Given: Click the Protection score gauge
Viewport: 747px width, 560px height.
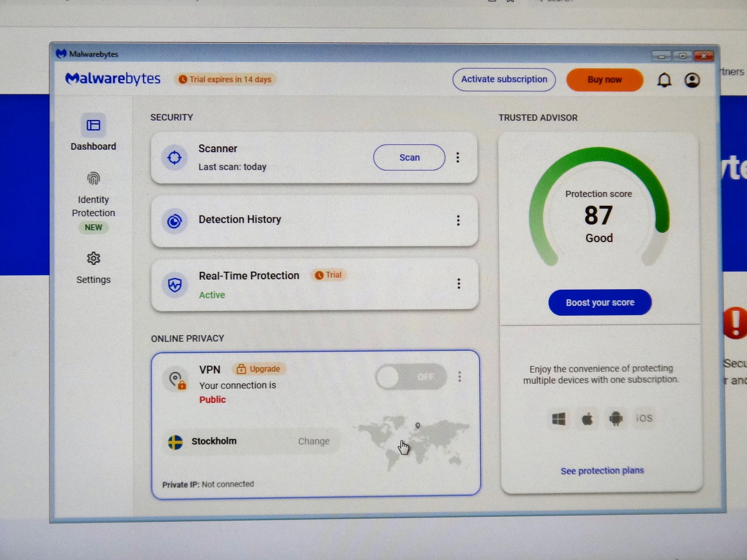Looking at the screenshot, I should click(599, 207).
